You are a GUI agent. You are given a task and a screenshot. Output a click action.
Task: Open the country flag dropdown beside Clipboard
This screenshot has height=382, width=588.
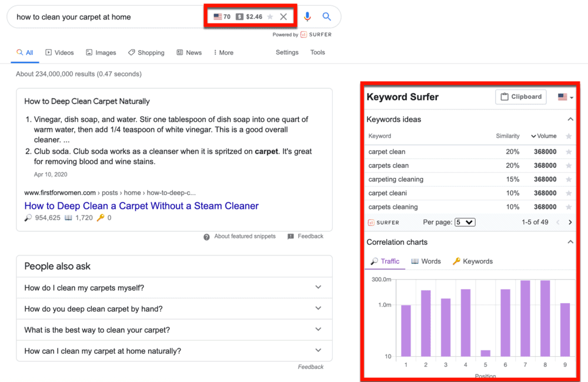(563, 97)
